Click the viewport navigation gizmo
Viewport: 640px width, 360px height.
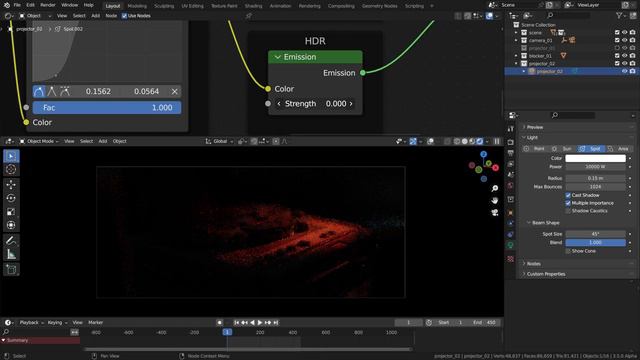click(484, 167)
